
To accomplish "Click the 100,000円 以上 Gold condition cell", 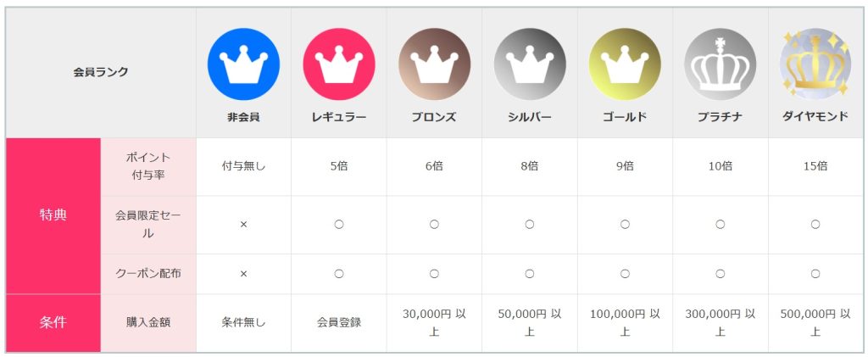I will point(625,322).
